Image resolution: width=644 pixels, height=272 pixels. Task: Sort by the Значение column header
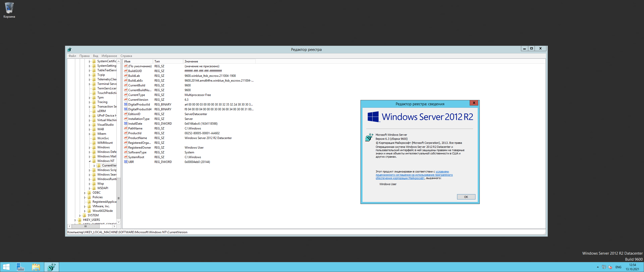pyautogui.click(x=219, y=61)
